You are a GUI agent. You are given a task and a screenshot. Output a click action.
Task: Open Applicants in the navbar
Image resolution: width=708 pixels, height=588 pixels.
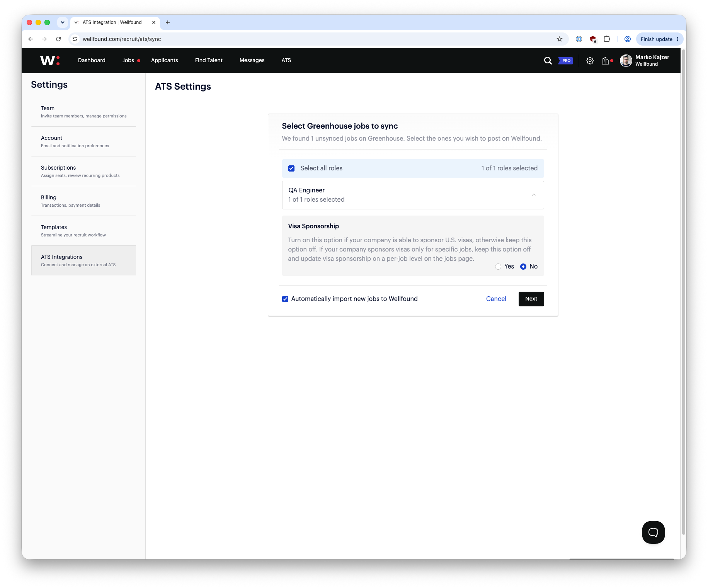click(x=165, y=60)
